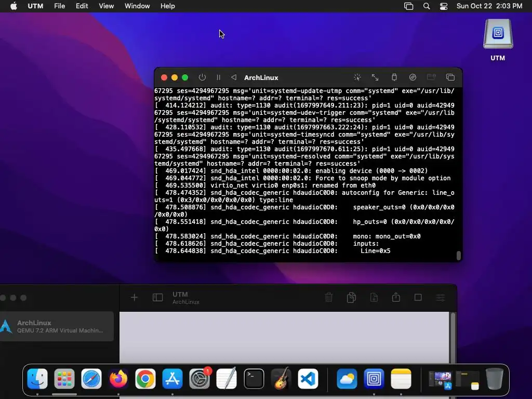
Task: Click the resize display arrows icon
Action: pos(375,77)
